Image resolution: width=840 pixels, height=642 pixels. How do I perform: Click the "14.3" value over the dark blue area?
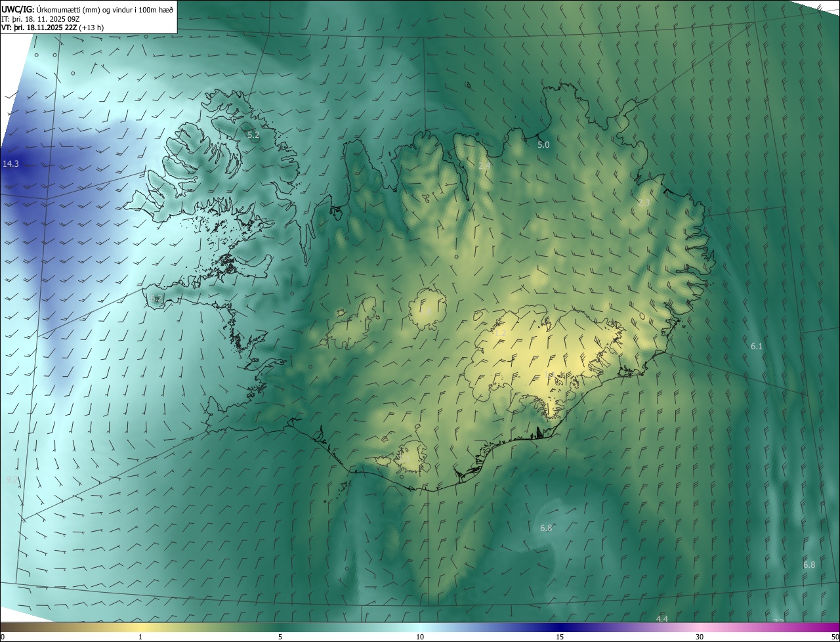point(10,163)
